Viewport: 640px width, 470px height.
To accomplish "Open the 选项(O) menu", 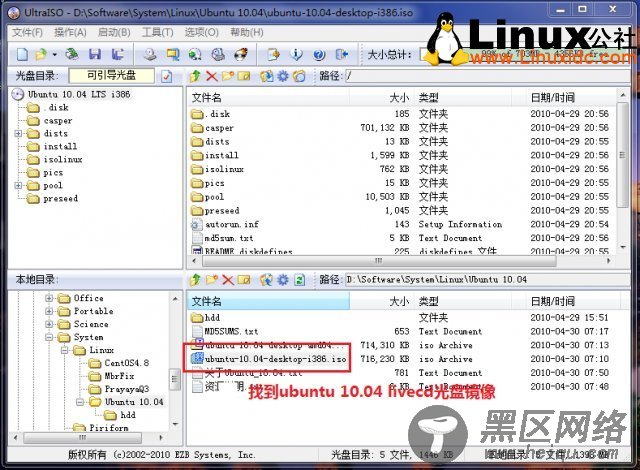I will point(202,32).
